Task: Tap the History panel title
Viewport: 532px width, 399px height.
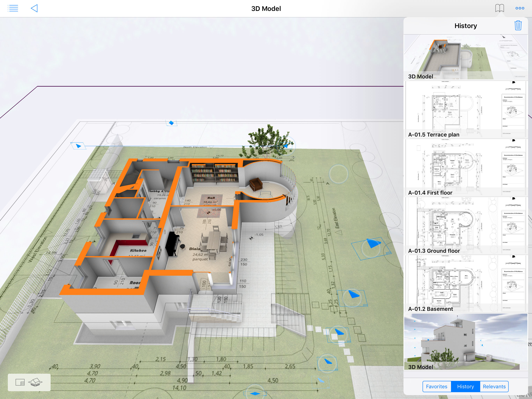Action: pyautogui.click(x=465, y=26)
